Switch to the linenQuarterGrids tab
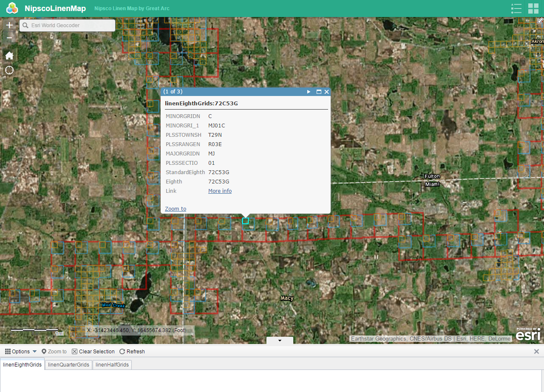 pos(69,364)
